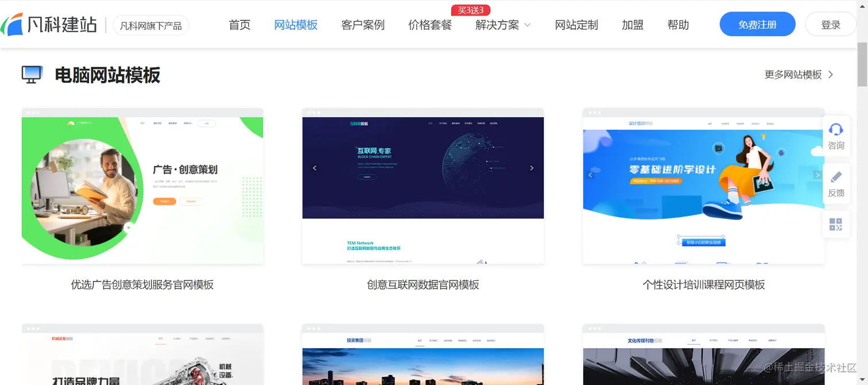The height and width of the screenshot is (385, 868).
Task: Click the page vertical scrollbar
Action: tap(862, 64)
